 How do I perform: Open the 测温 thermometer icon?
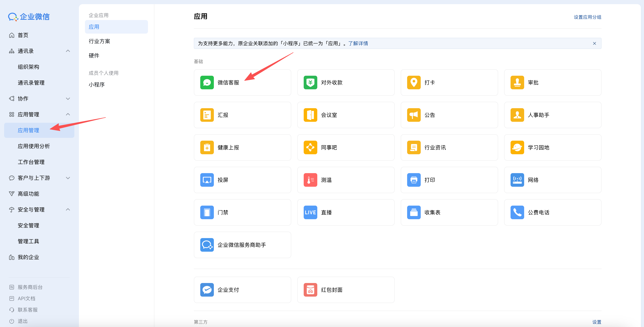310,180
